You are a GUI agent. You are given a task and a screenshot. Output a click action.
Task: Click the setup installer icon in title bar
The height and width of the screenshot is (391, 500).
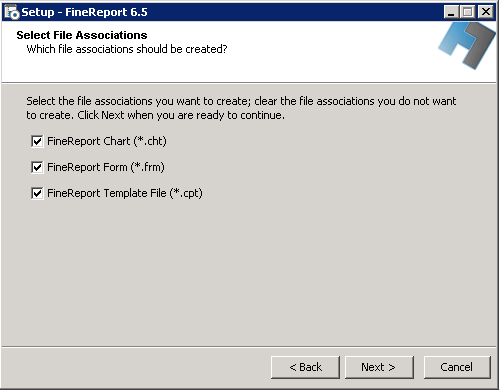[12, 12]
